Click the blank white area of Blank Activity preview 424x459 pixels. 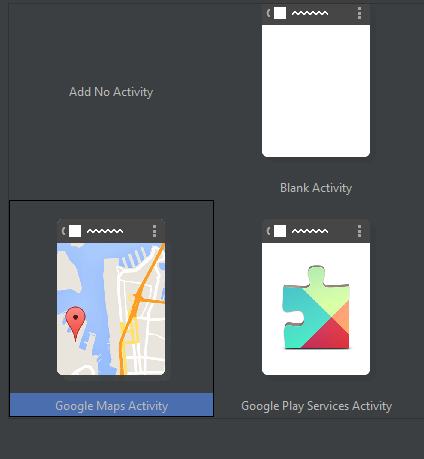316,91
